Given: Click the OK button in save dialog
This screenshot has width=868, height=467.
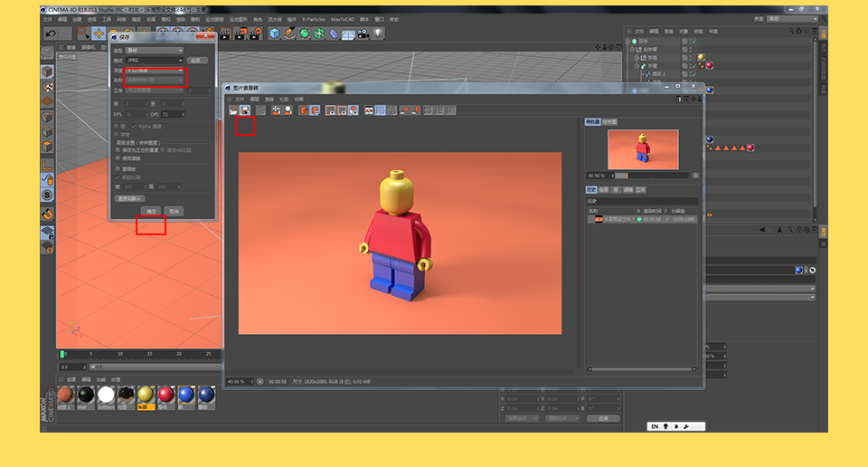Looking at the screenshot, I should click(151, 212).
